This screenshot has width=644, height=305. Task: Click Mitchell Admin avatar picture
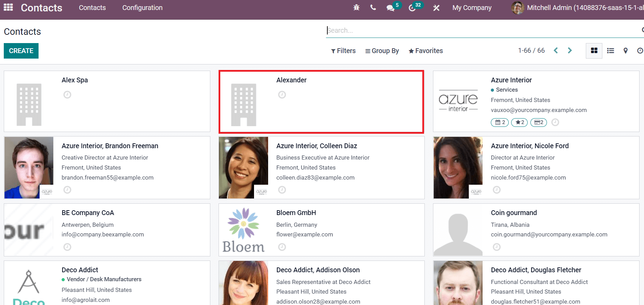pos(518,8)
